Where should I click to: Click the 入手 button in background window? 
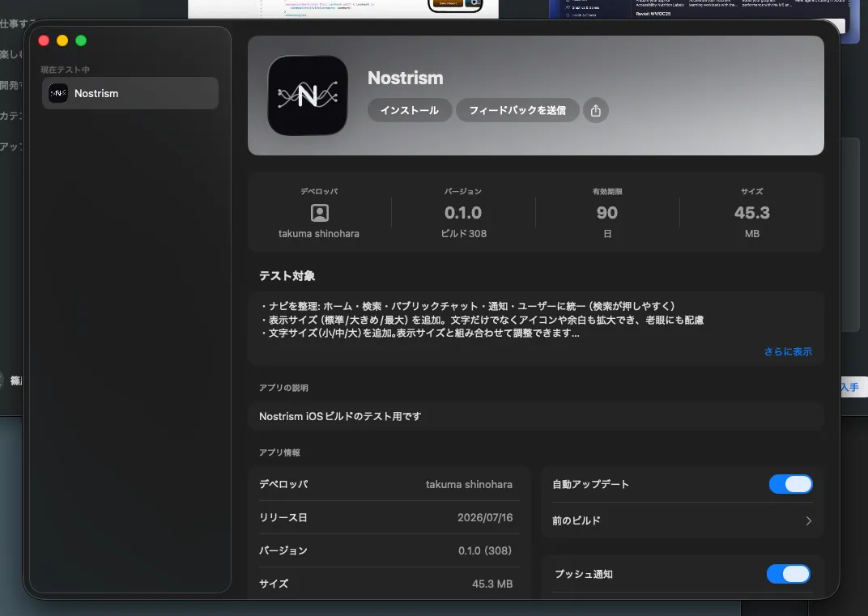[849, 388]
